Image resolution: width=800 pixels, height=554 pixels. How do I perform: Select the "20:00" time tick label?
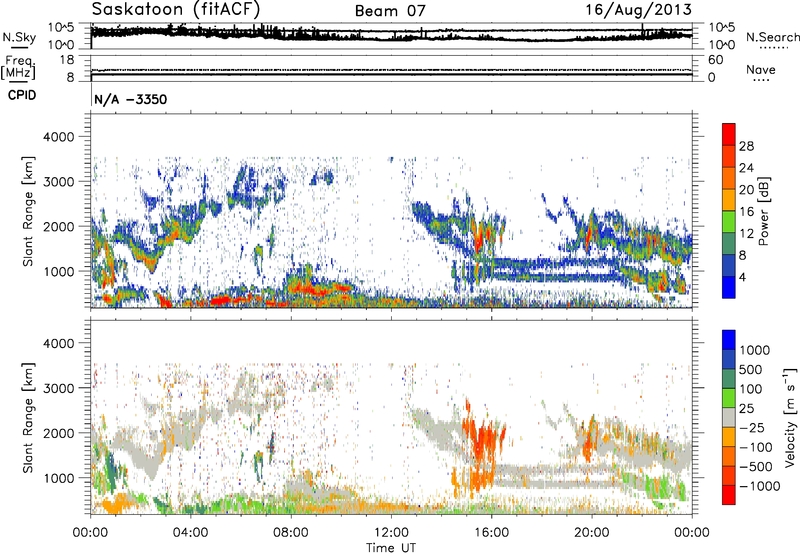pyautogui.click(x=591, y=533)
